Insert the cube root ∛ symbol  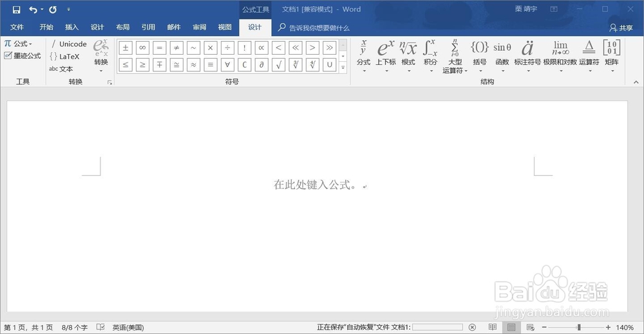tap(296, 65)
